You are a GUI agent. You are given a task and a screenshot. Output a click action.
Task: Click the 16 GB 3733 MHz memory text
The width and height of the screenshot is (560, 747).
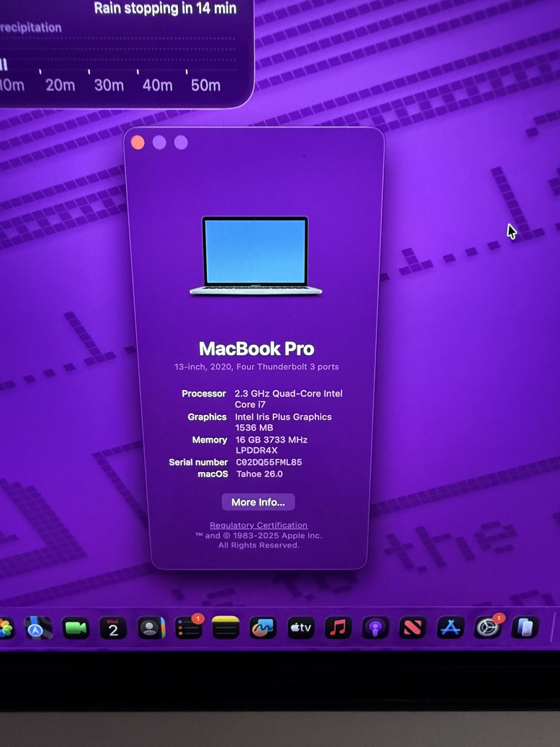click(271, 445)
